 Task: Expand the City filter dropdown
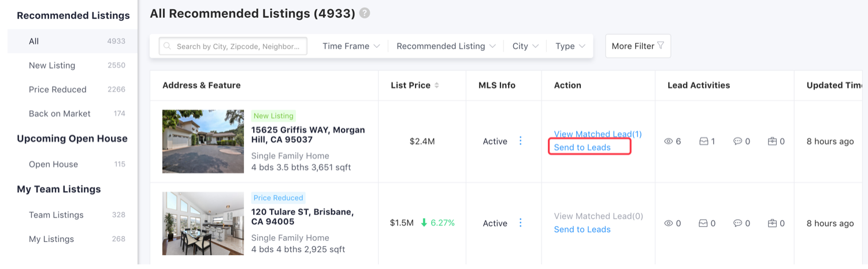pyautogui.click(x=525, y=46)
